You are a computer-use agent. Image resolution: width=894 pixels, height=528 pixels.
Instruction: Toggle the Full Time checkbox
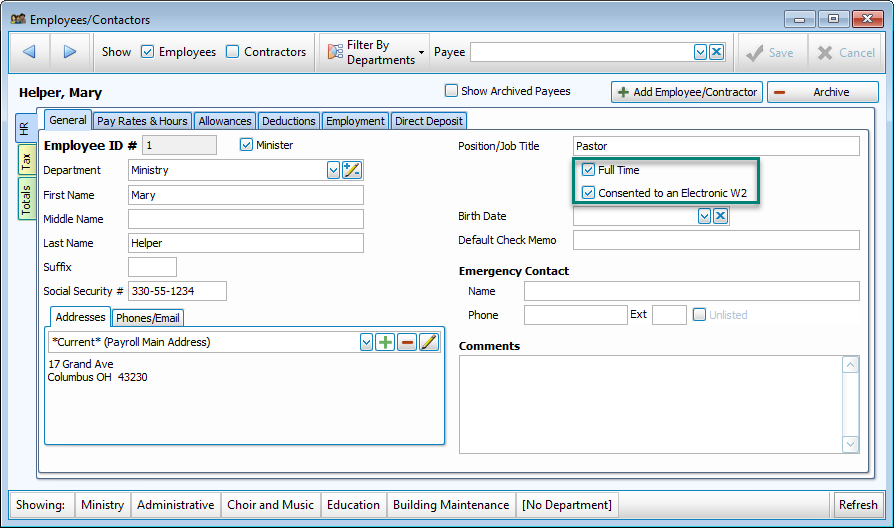[589, 170]
